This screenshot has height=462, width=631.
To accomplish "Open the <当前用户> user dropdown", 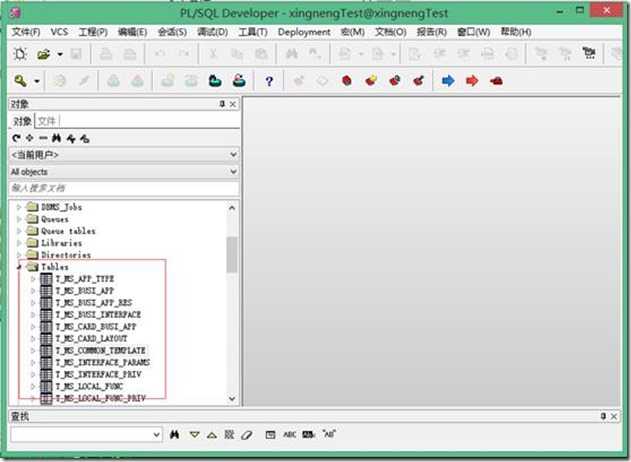I will coord(233,155).
